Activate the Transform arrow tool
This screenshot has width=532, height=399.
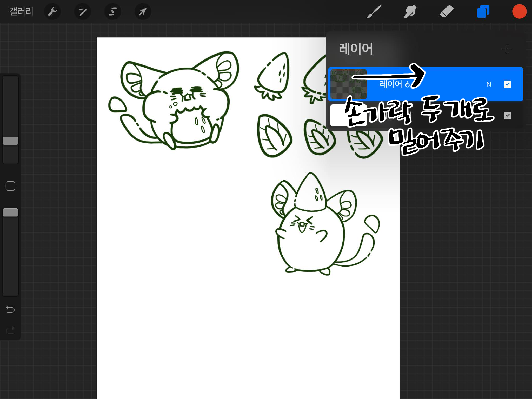[143, 11]
